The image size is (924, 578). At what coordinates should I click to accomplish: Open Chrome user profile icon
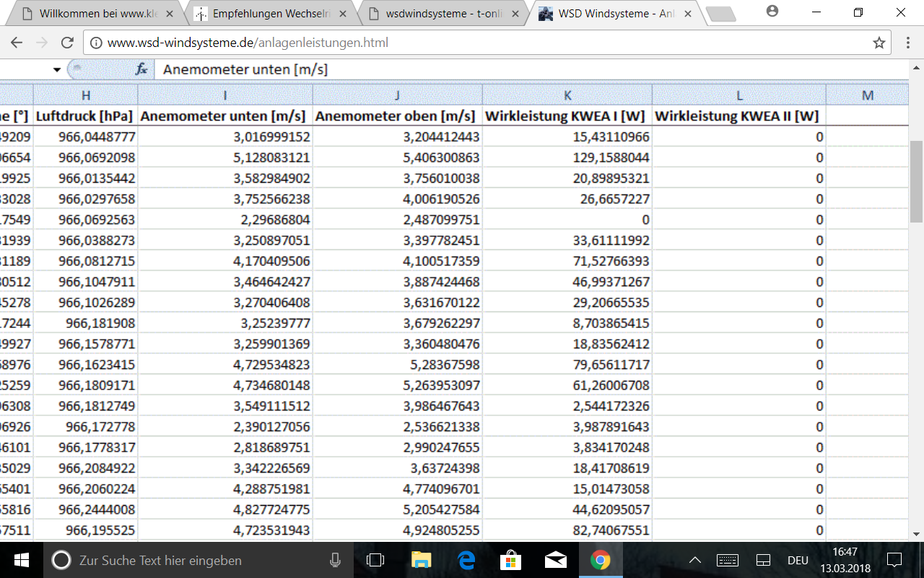pos(772,12)
